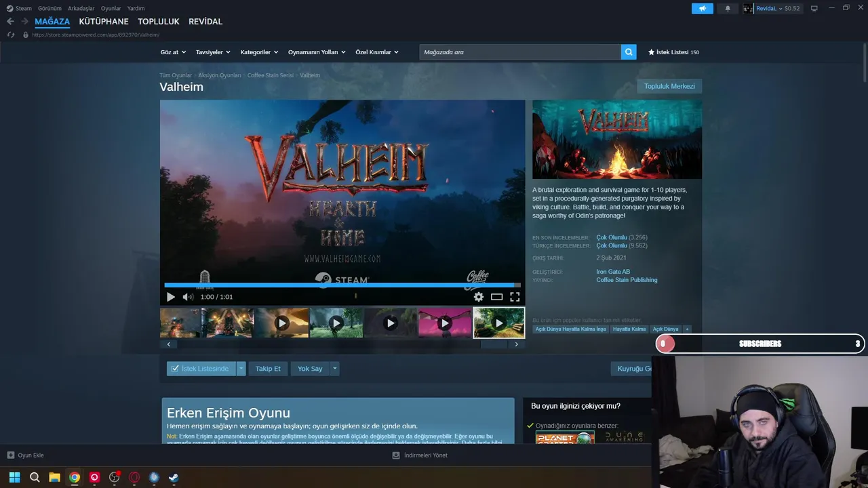Expand the wishlist dropdown arrow
The width and height of the screenshot is (868, 488).
click(x=241, y=369)
